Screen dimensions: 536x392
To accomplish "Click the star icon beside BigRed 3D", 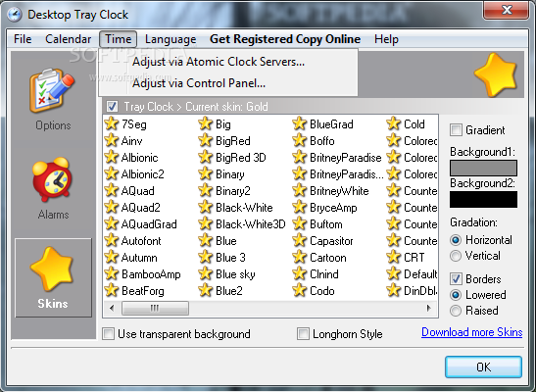I will tap(205, 157).
